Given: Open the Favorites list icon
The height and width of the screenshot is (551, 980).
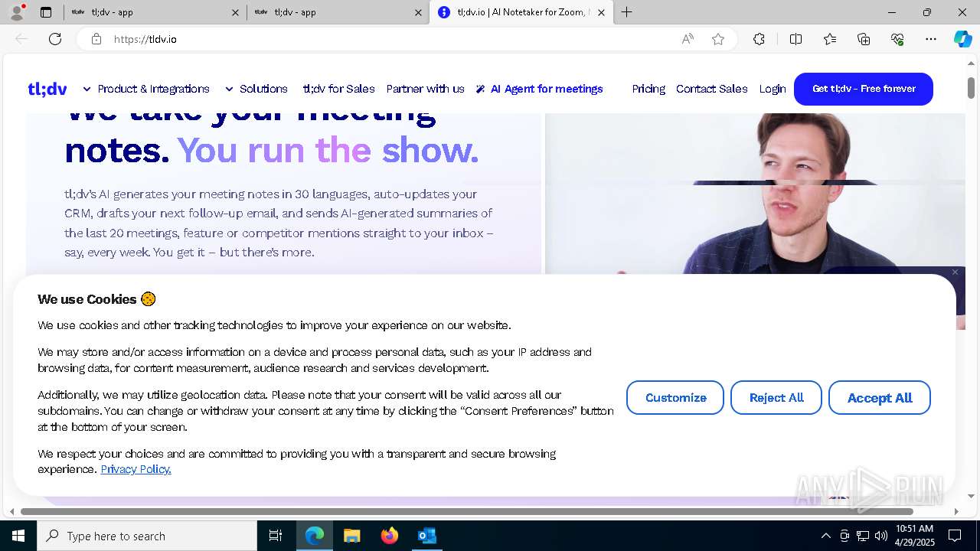Looking at the screenshot, I should click(x=830, y=39).
